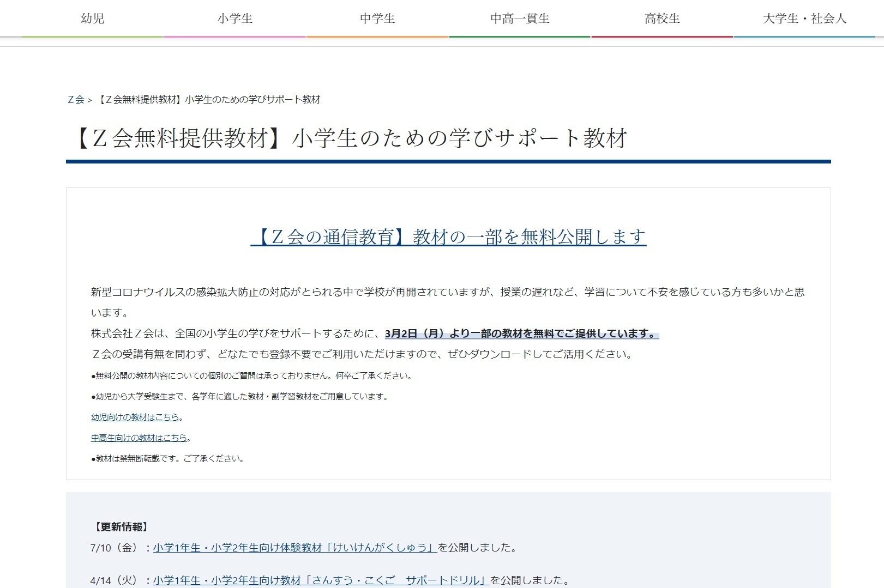Open the 幼児 navigation tab
The height and width of the screenshot is (588, 884).
(92, 17)
